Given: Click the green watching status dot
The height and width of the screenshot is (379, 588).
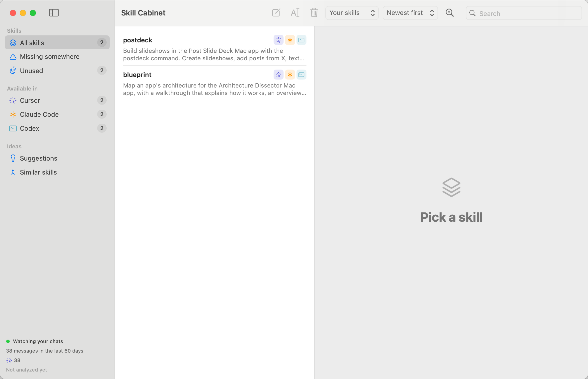Looking at the screenshot, I should pos(8,341).
